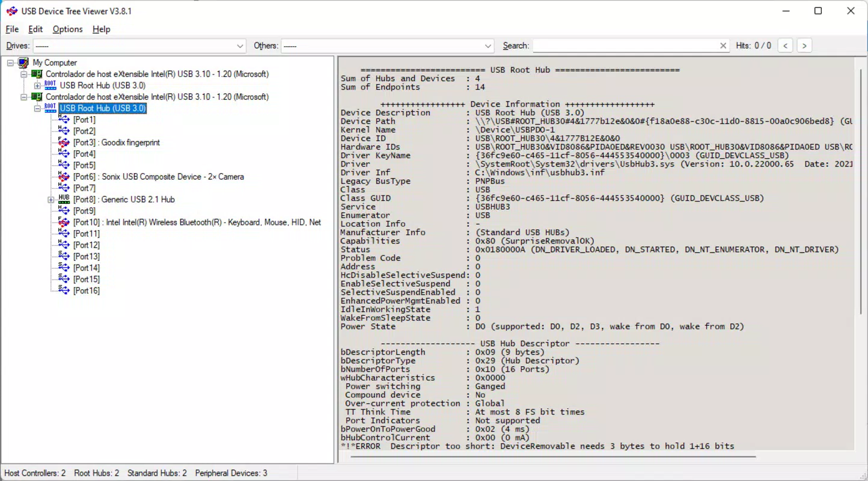Click the collapsed USB Root Hub icon
868x481 pixels.
click(x=50, y=85)
